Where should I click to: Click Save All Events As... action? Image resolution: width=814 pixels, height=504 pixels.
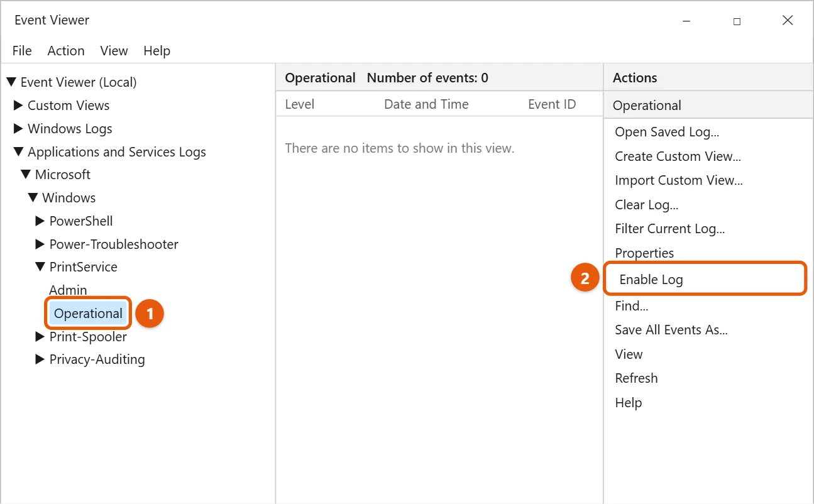(671, 330)
